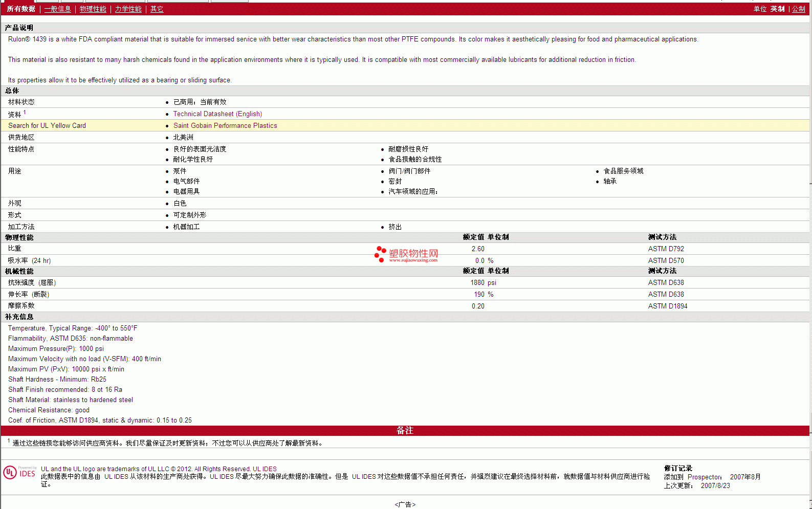Click the 1880 psi tensile value
This screenshot has width=812, height=509.
pyautogui.click(x=483, y=282)
